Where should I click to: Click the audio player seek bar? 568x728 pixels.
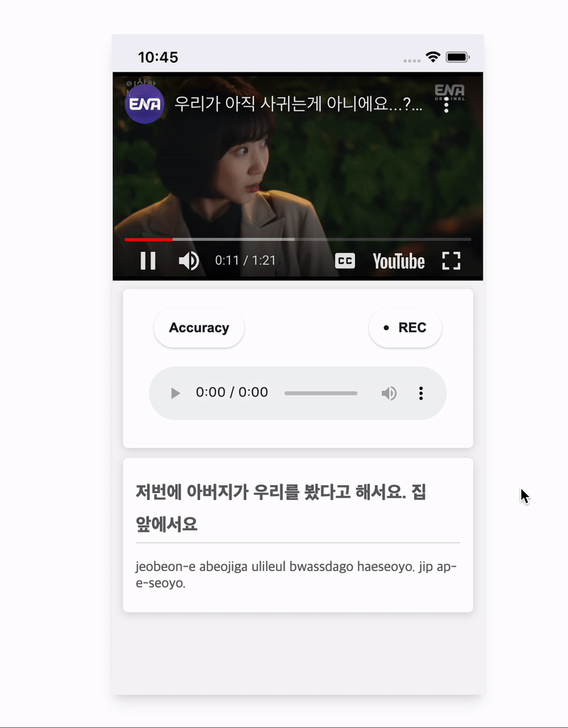coord(321,393)
